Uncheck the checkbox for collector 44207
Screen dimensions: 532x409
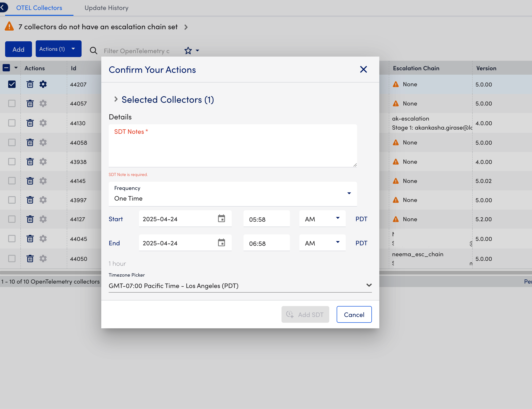pyautogui.click(x=12, y=84)
